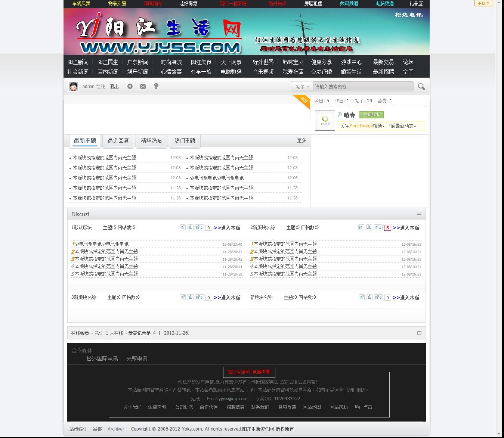Screen dimensions: 504x438
Task: Click the notification reminder bulb icon
Action: click(x=156, y=86)
